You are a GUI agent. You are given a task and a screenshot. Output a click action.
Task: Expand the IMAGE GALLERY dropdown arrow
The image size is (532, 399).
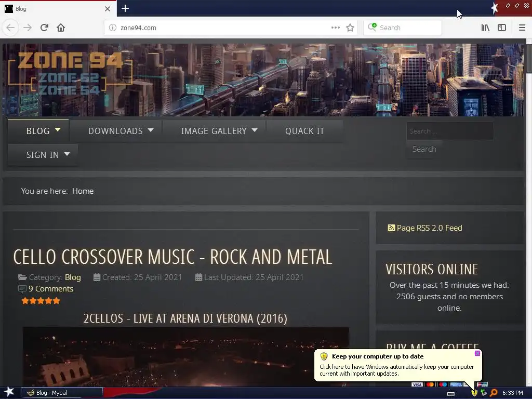pyautogui.click(x=255, y=130)
